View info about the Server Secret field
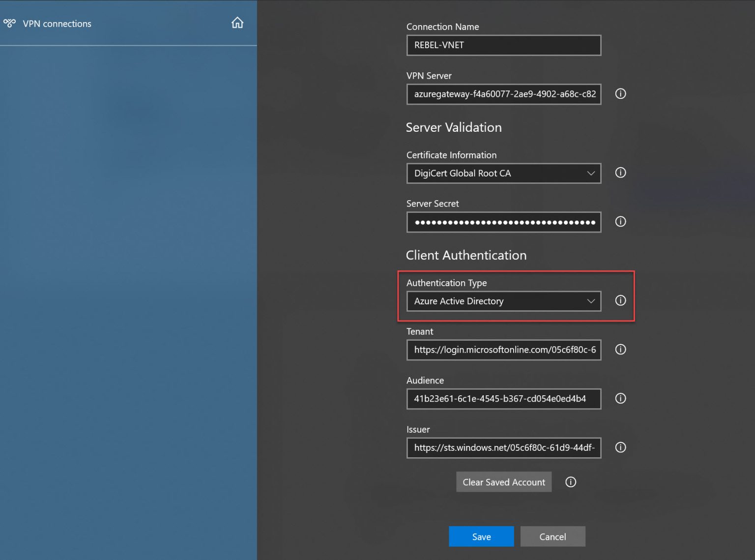Image resolution: width=755 pixels, height=560 pixels. tap(620, 221)
